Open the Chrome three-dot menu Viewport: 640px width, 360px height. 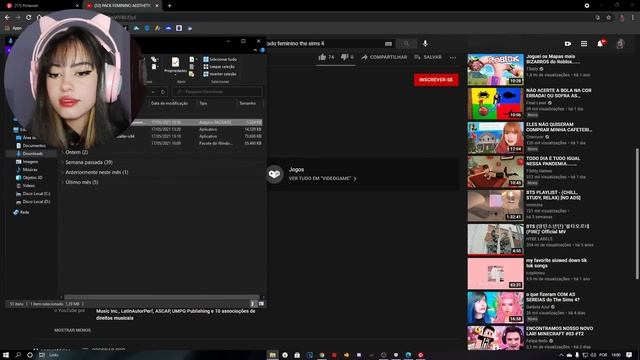tap(633, 18)
